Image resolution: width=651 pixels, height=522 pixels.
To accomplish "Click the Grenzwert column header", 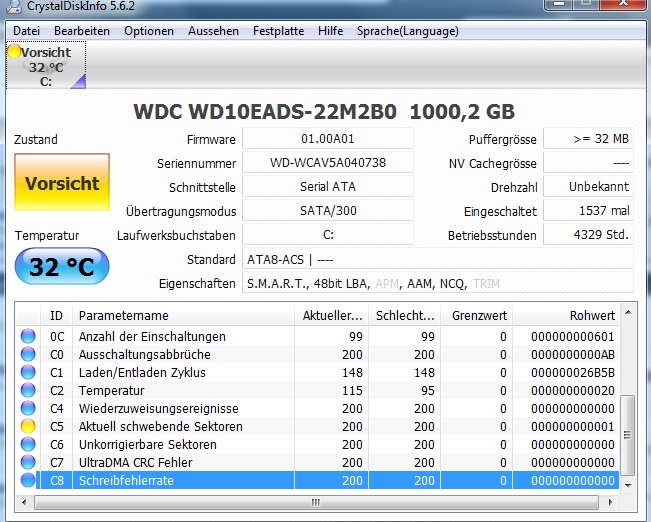I will click(477, 316).
